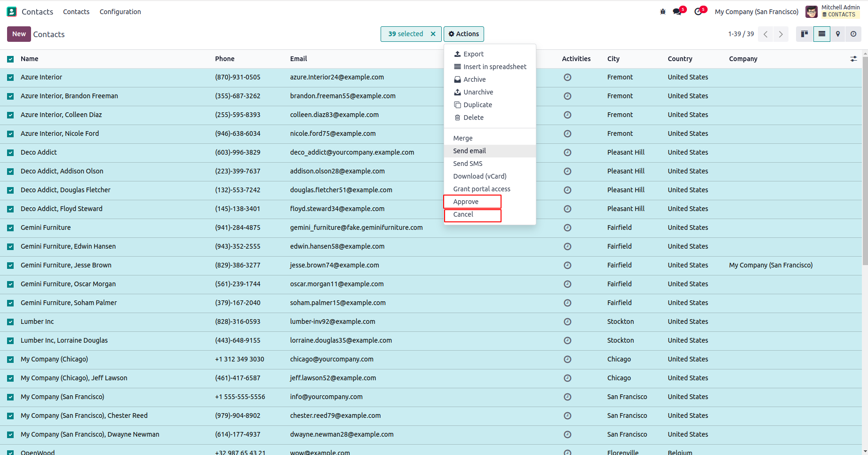Click activity clock for Douglas Fletcher row
The height and width of the screenshot is (455, 868).
coord(567,190)
